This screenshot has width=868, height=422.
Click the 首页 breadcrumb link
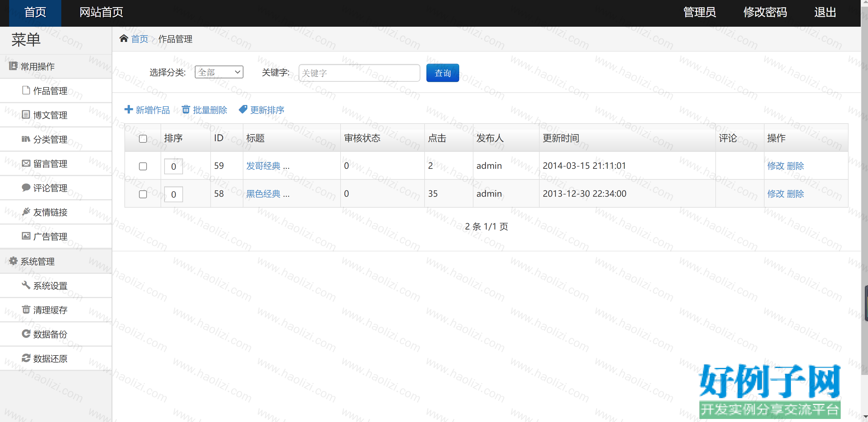pos(140,39)
